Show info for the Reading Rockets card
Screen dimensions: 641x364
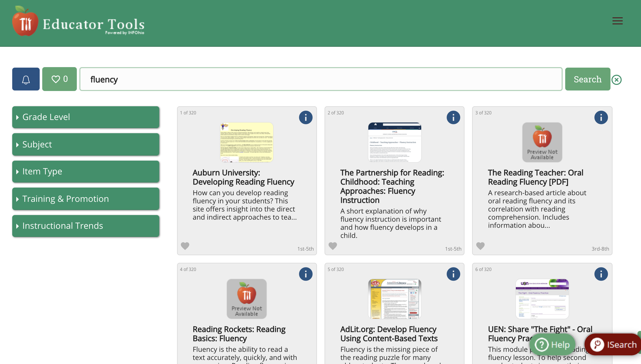306,274
